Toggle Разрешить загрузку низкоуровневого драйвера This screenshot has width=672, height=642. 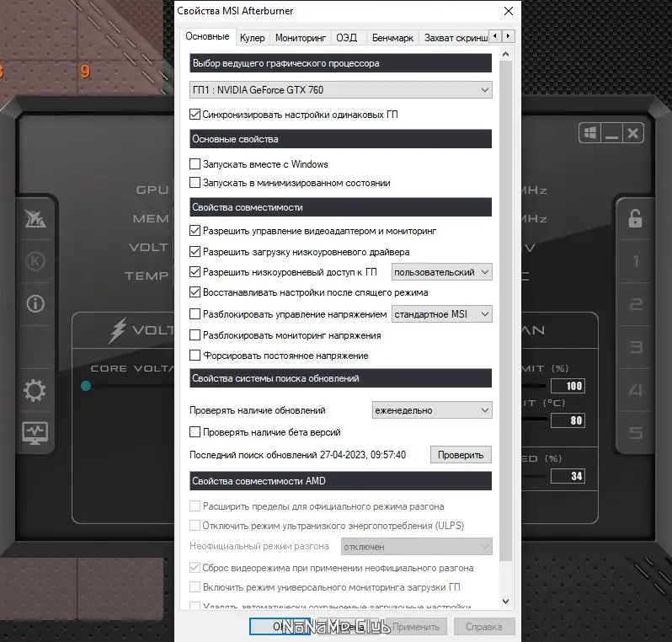pyautogui.click(x=195, y=252)
